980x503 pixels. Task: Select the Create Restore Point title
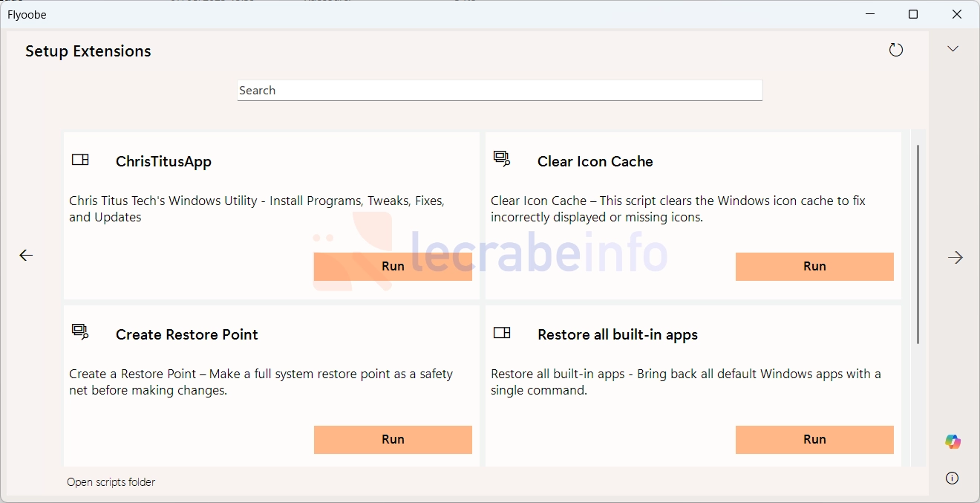point(187,335)
